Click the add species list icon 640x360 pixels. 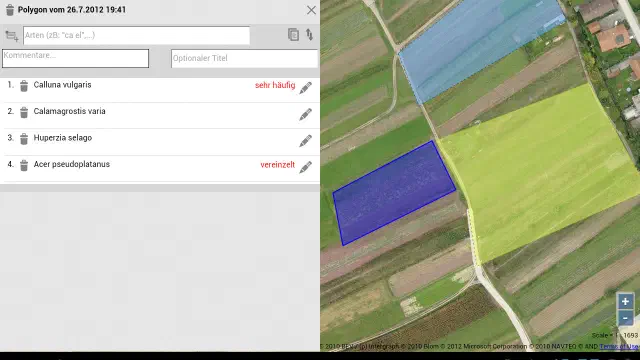(x=12, y=36)
